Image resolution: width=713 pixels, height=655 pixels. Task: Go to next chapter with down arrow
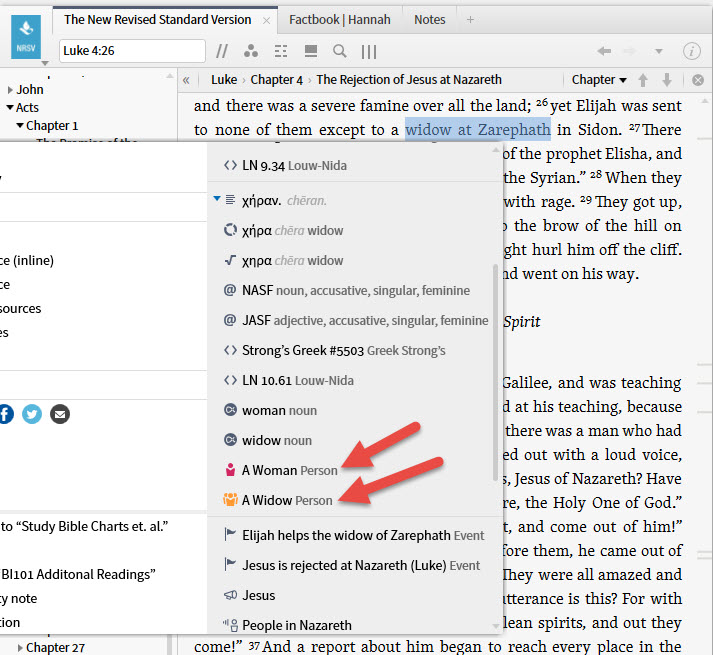click(667, 80)
